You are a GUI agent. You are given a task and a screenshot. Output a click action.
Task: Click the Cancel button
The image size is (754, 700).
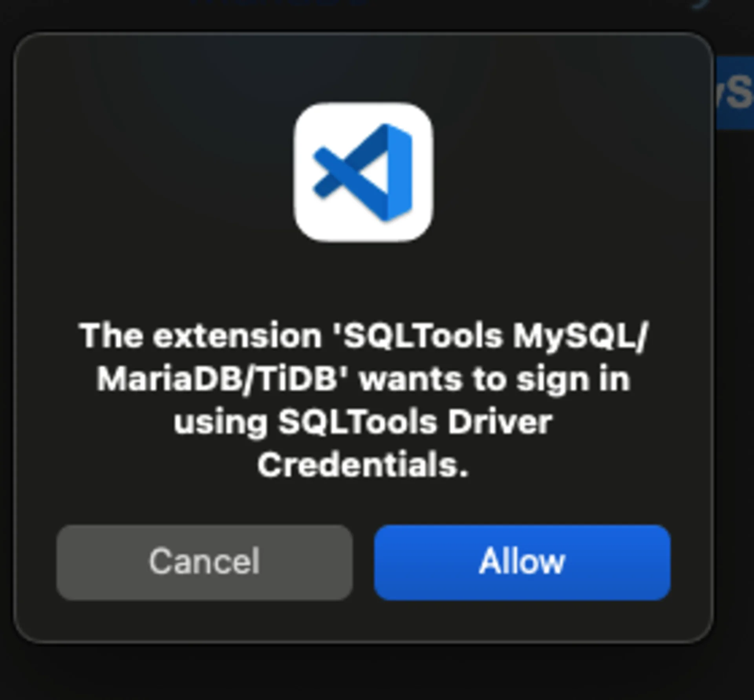click(x=204, y=562)
